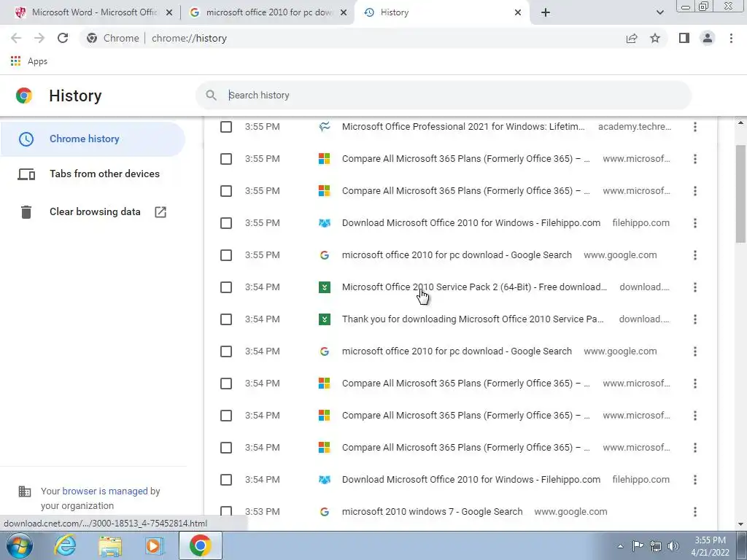747x560 pixels.
Task: Open actions menu for 3:55 PM Filehippo entry
Action: [x=695, y=223]
